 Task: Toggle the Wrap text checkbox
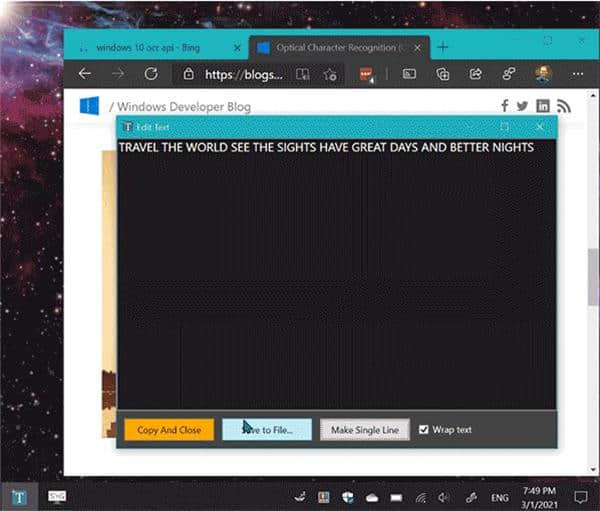pyautogui.click(x=424, y=430)
